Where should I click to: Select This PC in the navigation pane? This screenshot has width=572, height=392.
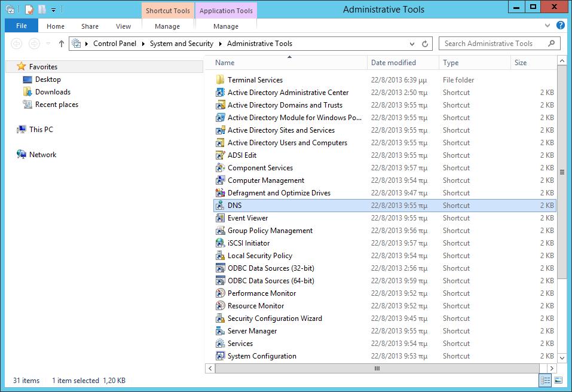[x=41, y=130]
